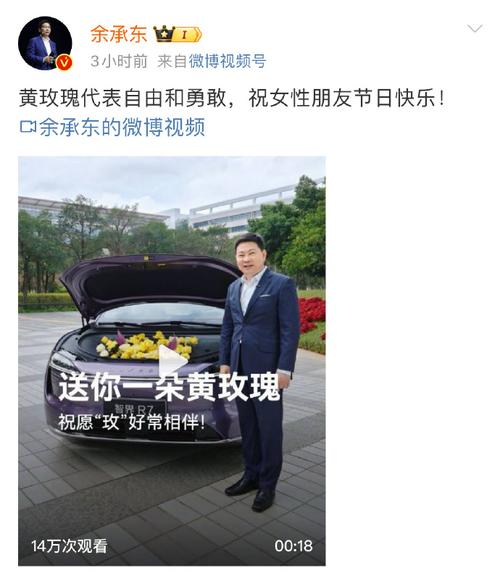Click the crown membership level badge
This screenshot has height=581, width=500.
point(178,34)
